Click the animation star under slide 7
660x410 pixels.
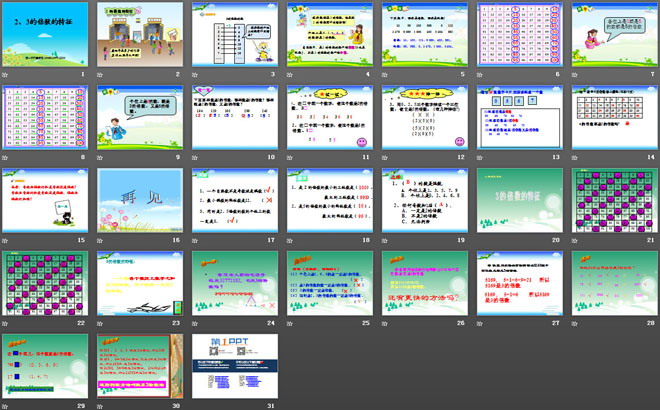tap(575, 75)
